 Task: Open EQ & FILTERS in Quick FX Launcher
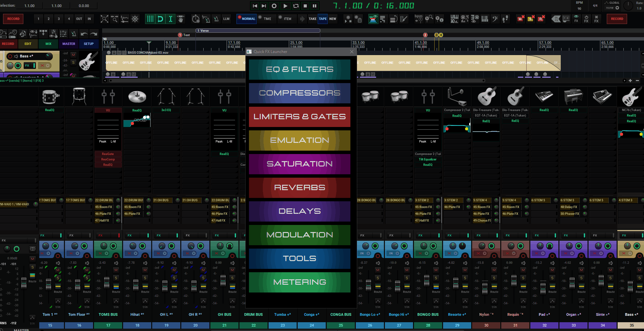(x=299, y=70)
